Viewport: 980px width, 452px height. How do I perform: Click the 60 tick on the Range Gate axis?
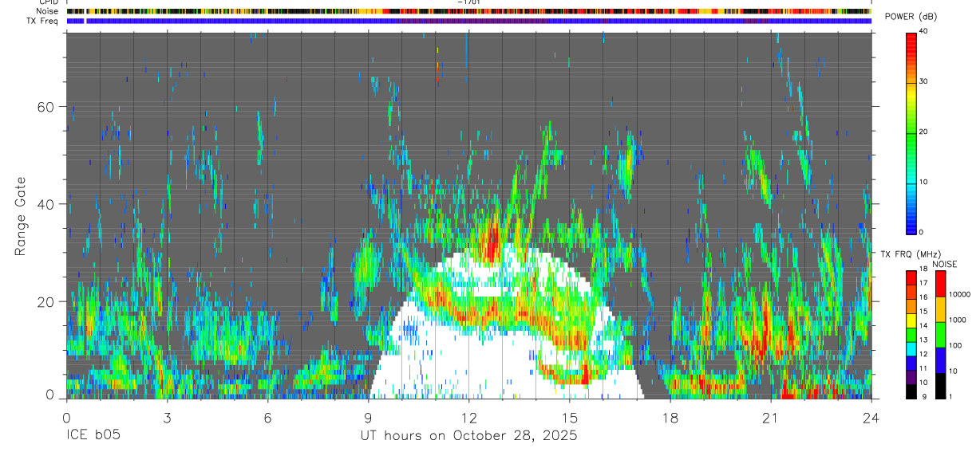coord(45,107)
